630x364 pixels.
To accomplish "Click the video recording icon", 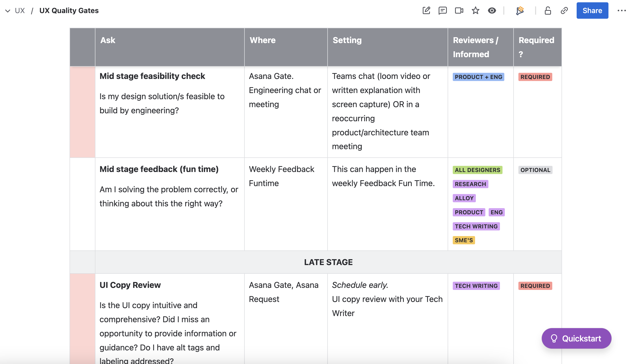I will [459, 11].
